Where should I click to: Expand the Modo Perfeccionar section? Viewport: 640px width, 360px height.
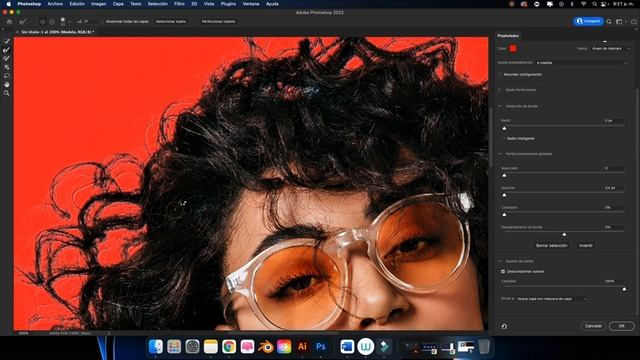[500, 90]
